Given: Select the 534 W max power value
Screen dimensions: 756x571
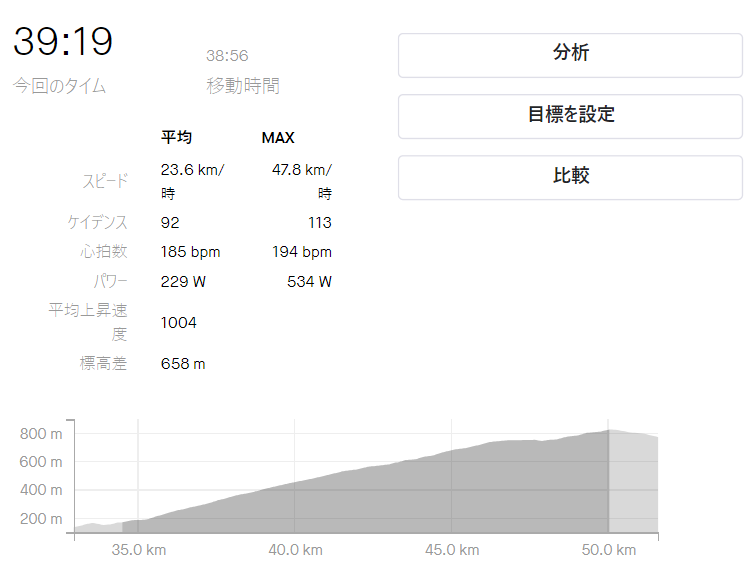Looking at the screenshot, I should (309, 282).
